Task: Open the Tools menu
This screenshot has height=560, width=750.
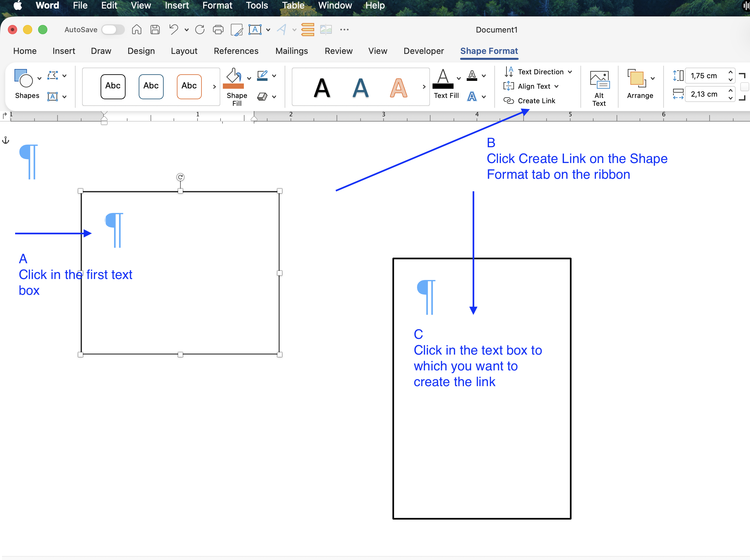Action: click(x=257, y=6)
